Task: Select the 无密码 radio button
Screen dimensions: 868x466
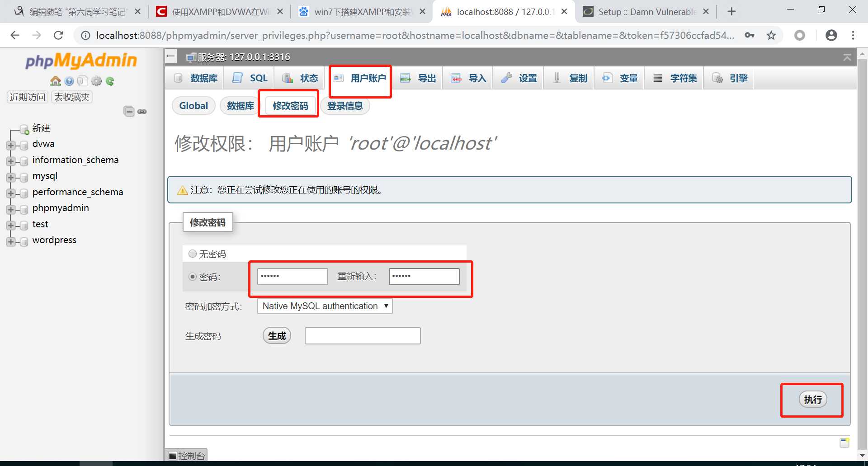Action: (x=193, y=254)
